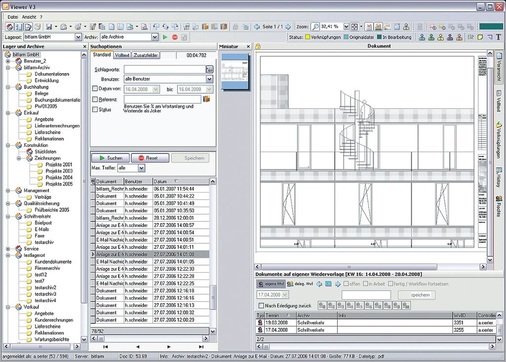
Task: Select Projekte 2004 in the tree
Action: click(59, 177)
